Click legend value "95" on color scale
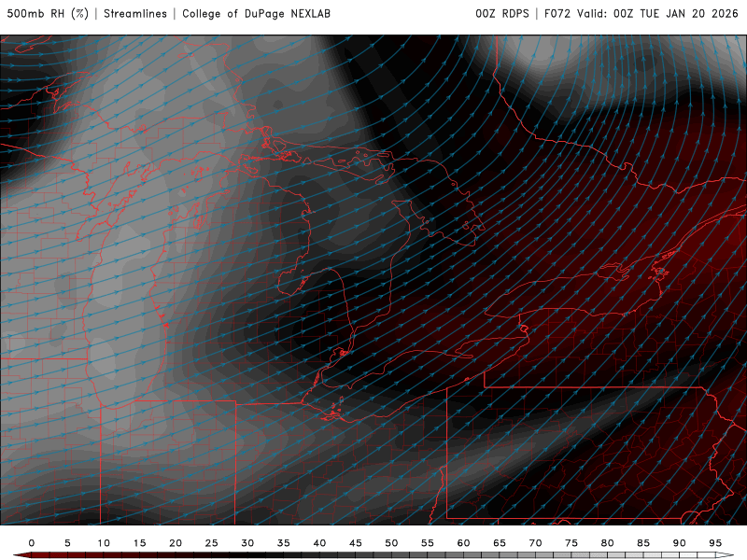Image resolution: width=747 pixels, height=560 pixels. tap(715, 543)
